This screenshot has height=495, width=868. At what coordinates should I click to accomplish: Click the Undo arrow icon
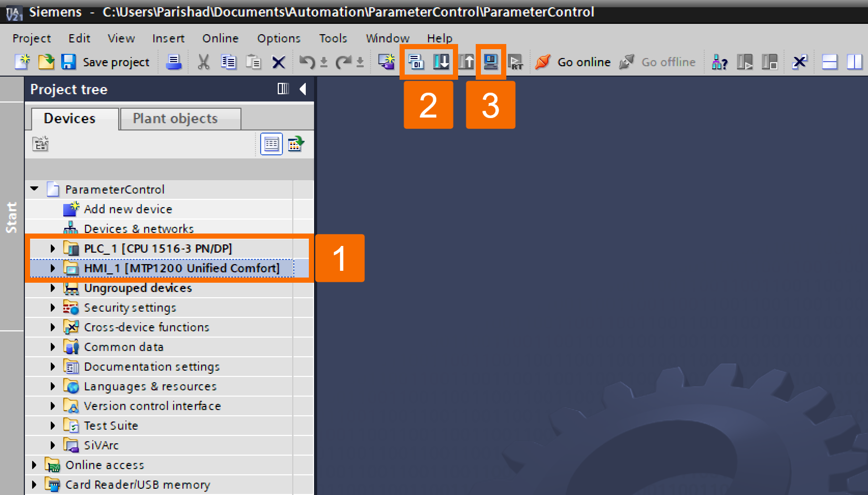point(307,62)
